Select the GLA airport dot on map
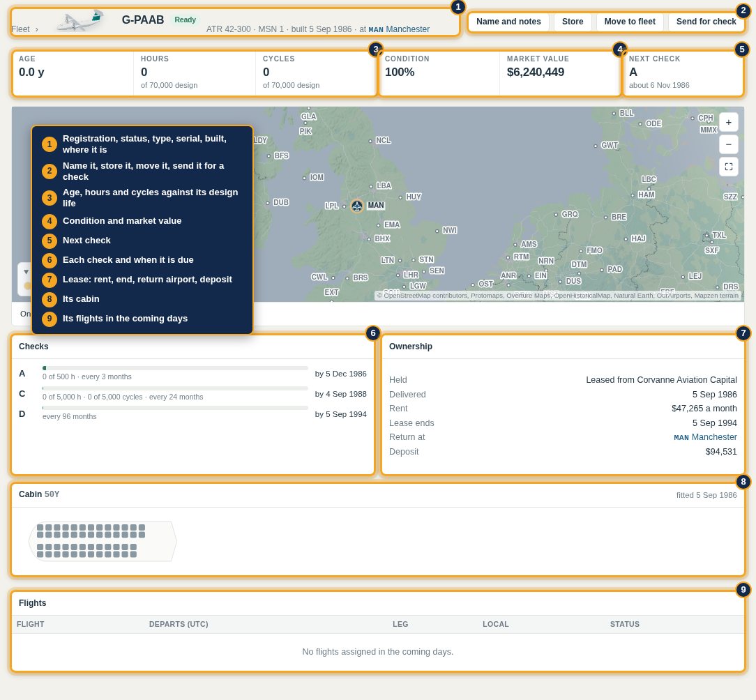This screenshot has width=756, height=700. (308, 109)
